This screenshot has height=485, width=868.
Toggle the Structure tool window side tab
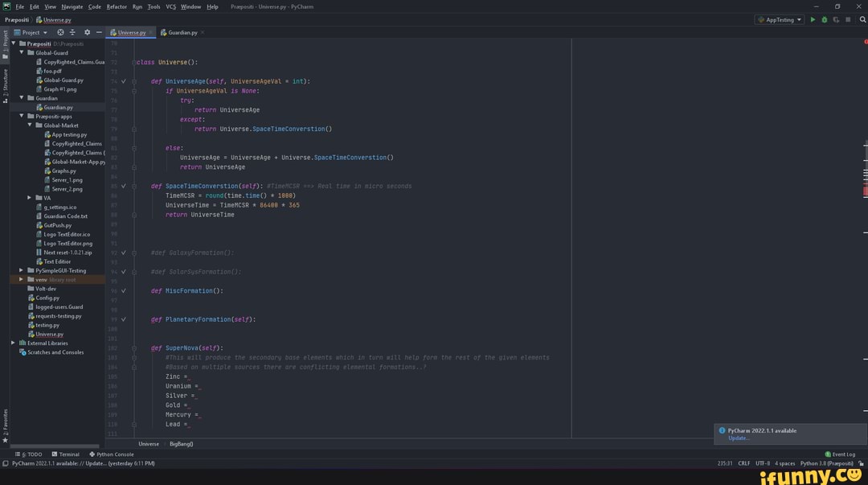[x=5, y=86]
